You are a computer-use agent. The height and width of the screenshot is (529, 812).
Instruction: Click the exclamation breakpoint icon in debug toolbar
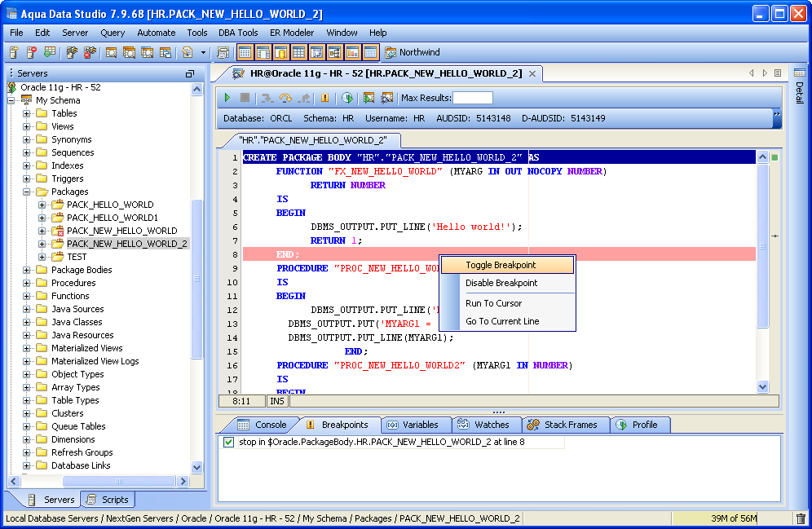click(x=324, y=98)
